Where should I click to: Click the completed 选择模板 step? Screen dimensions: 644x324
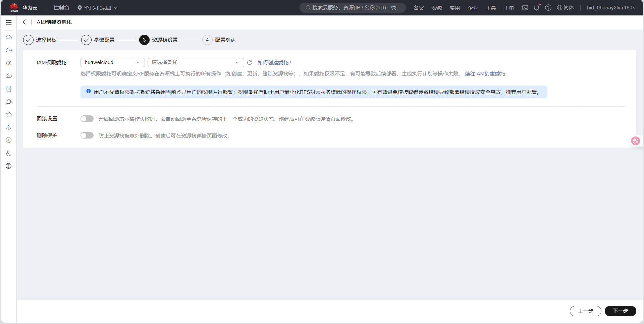click(x=40, y=40)
